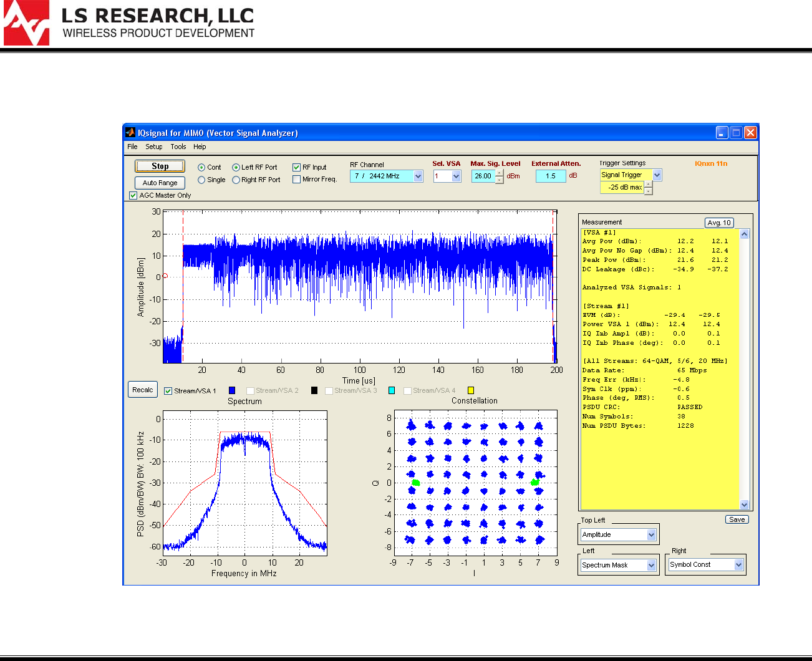Viewport: 812px width, 661px height.
Task: Click the blue Stream/VSA 1 color swatch
Action: [232, 390]
